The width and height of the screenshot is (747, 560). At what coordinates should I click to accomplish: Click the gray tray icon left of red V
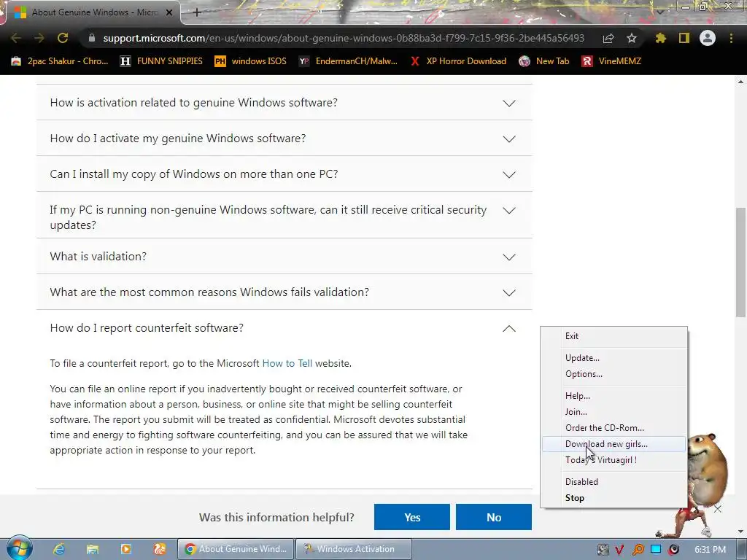(603, 550)
